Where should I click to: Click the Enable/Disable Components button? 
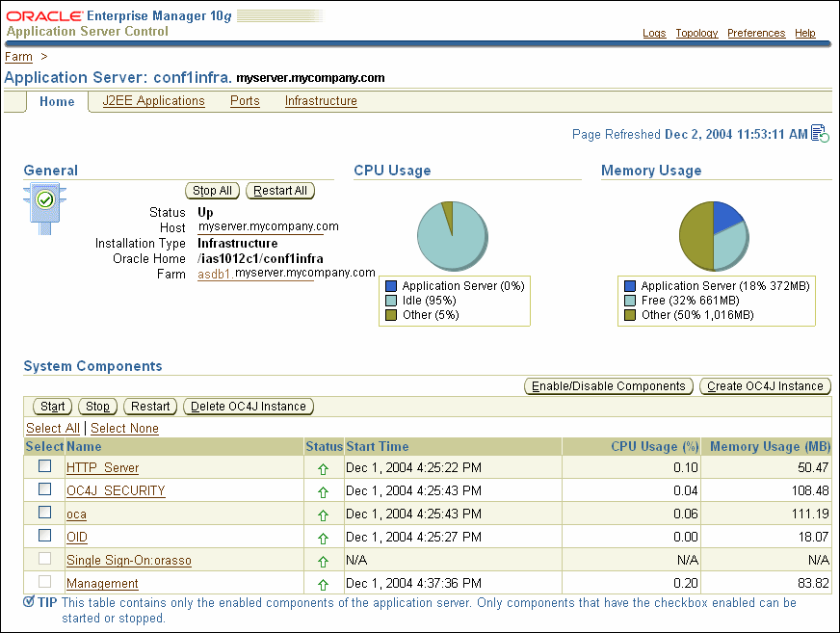click(609, 386)
